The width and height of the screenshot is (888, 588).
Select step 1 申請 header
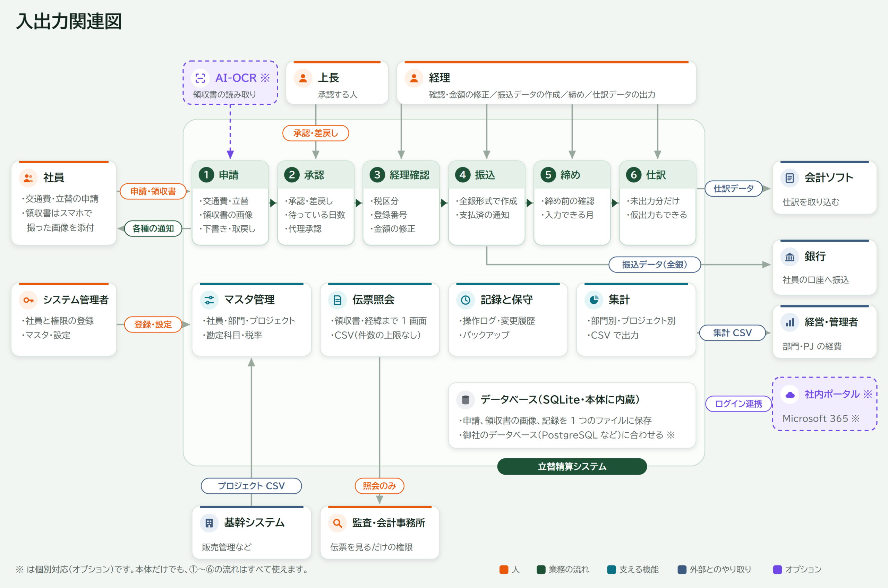pos(230,175)
